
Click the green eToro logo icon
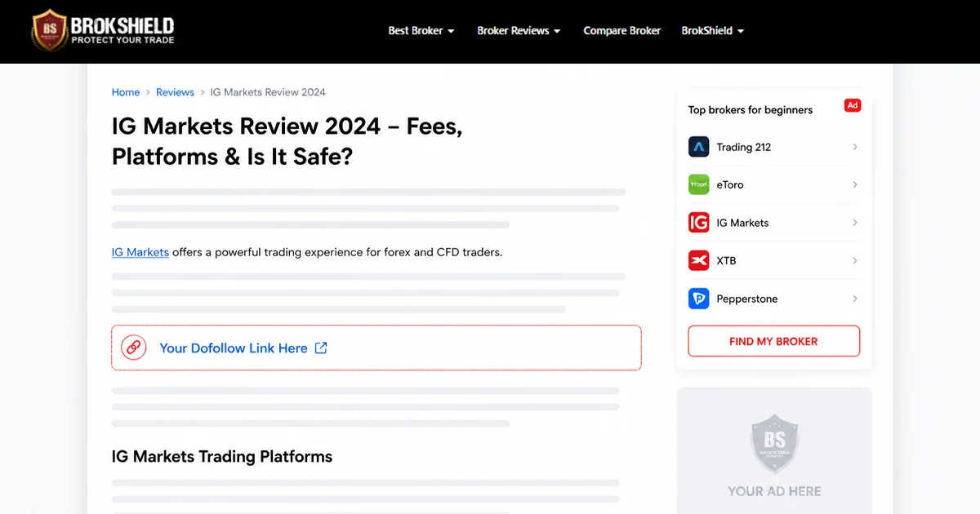(698, 184)
